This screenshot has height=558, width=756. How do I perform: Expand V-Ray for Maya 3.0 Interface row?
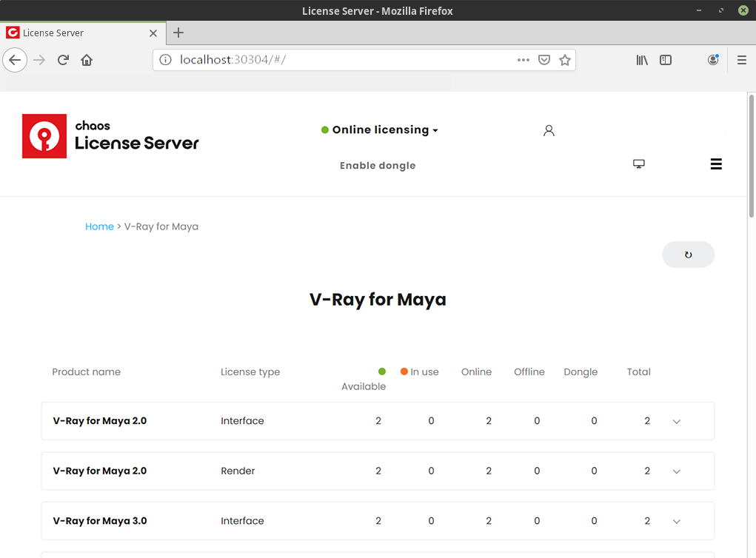click(677, 522)
